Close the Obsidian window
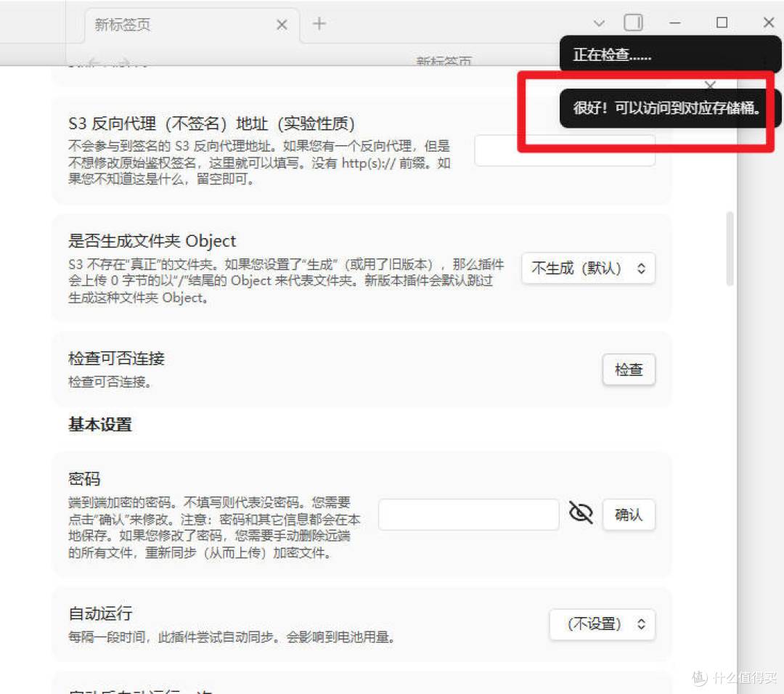 pyautogui.click(x=769, y=23)
